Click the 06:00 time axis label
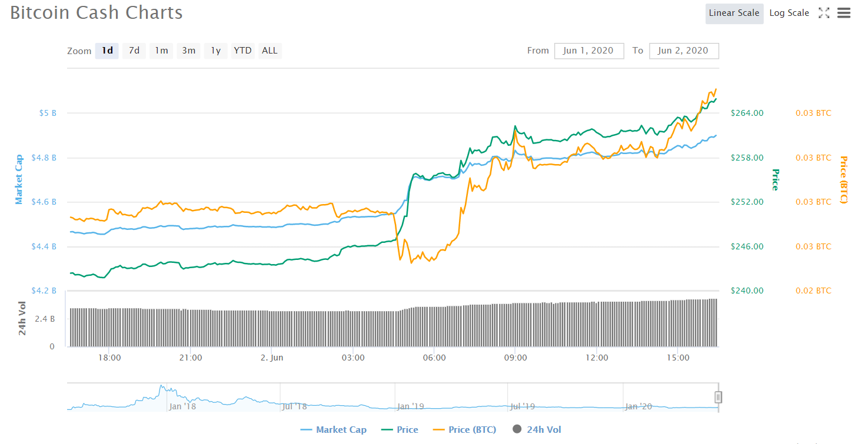Viewport: 868px width, 444px height. [434, 358]
